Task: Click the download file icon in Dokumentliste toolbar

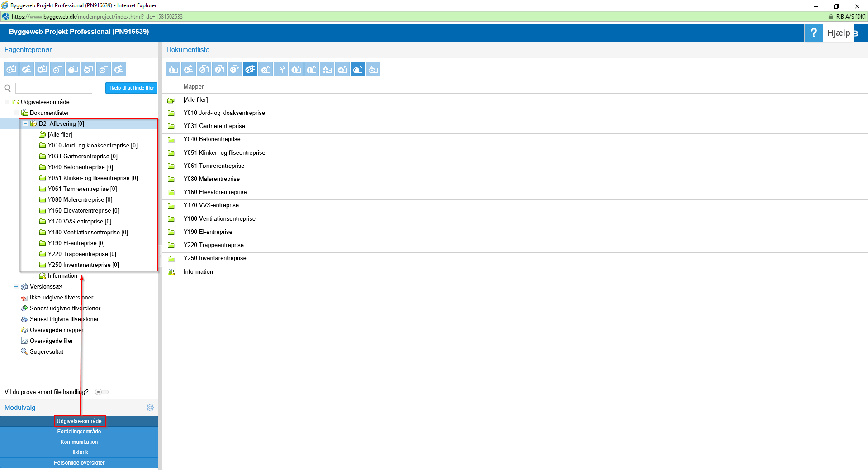Action: (173, 69)
